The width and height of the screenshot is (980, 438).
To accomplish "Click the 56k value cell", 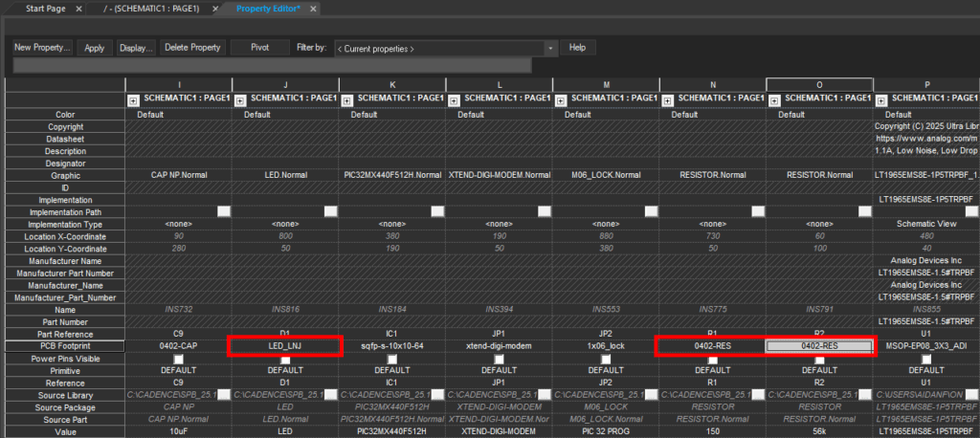I will click(819, 431).
